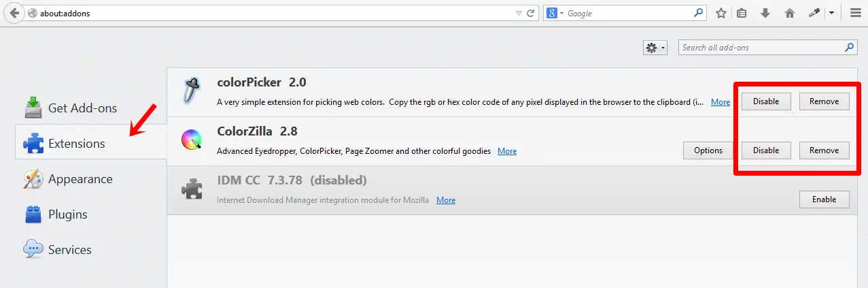The image size is (868, 288).
Task: Click the Internet Download Manager integration description
Action: [x=323, y=200]
